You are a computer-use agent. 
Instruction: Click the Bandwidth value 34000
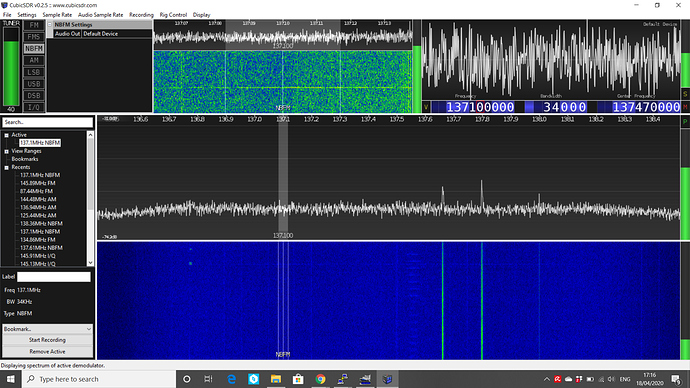564,107
